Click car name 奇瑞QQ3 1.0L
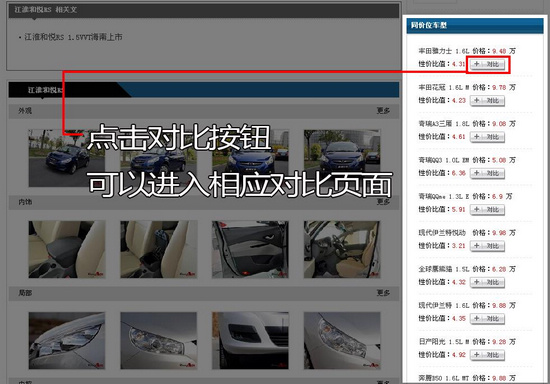 coord(443,160)
